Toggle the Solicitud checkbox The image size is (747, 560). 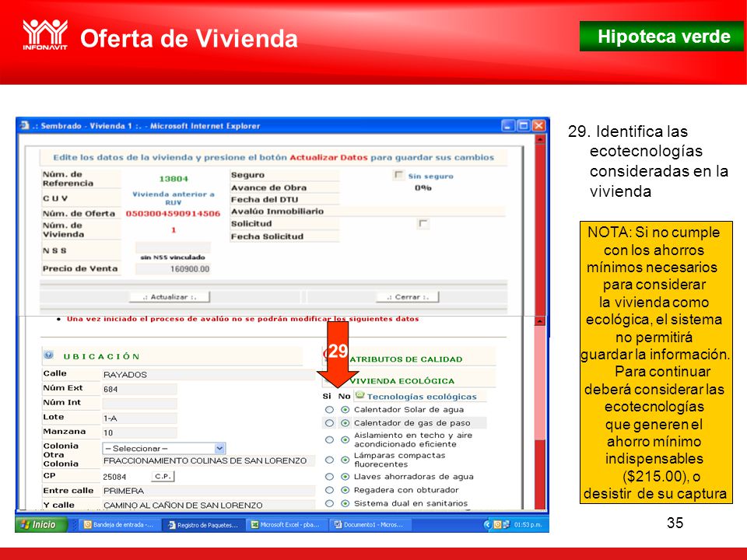coord(423,223)
